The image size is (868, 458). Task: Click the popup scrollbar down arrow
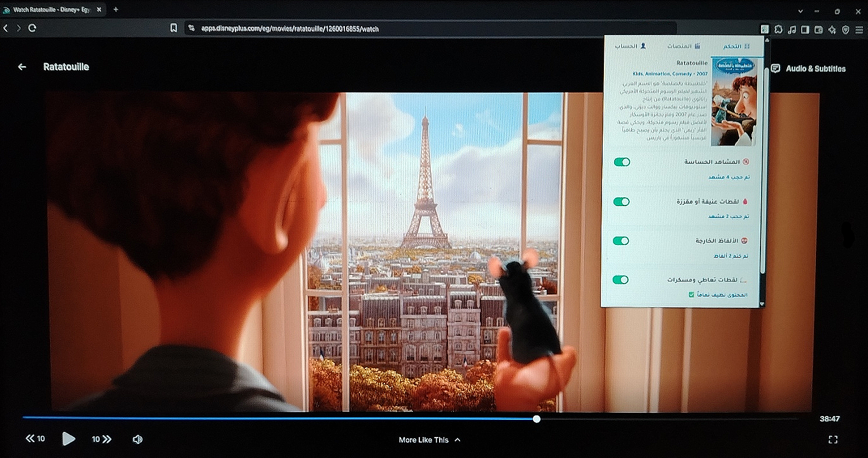(762, 304)
